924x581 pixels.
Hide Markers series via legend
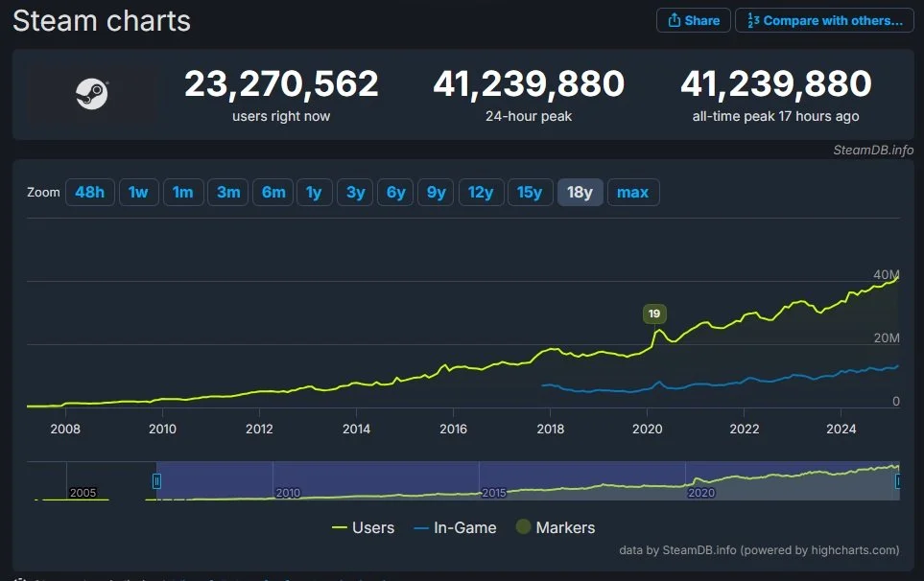[556, 527]
